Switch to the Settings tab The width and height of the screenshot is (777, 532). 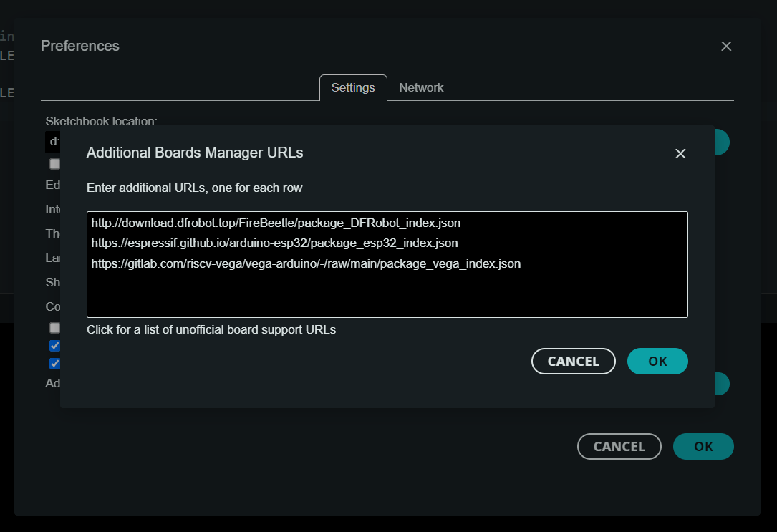click(x=353, y=87)
